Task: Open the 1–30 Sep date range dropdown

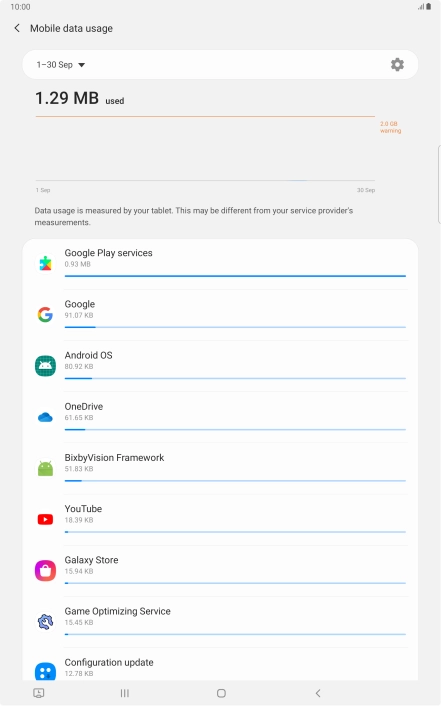Action: click(60, 65)
